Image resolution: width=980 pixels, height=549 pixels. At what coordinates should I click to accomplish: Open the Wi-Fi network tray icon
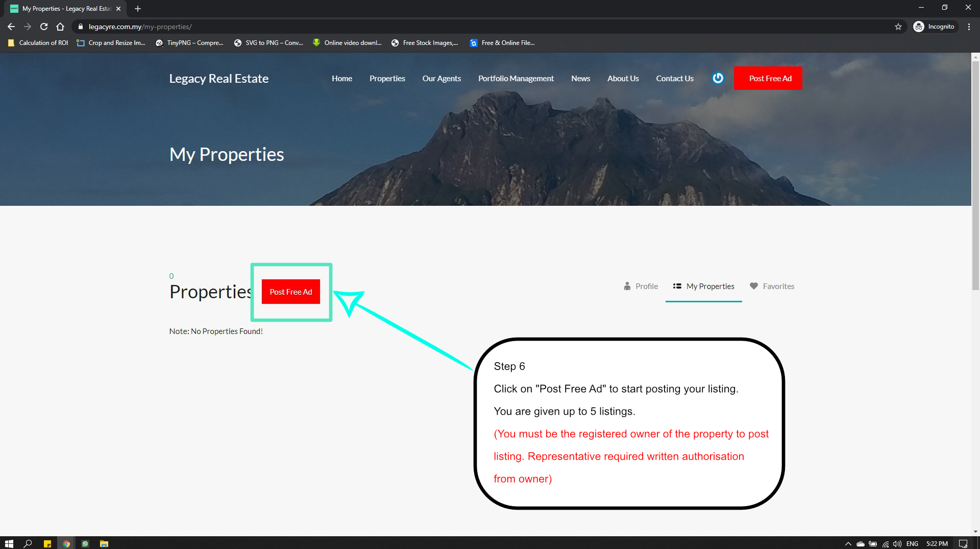tap(885, 544)
